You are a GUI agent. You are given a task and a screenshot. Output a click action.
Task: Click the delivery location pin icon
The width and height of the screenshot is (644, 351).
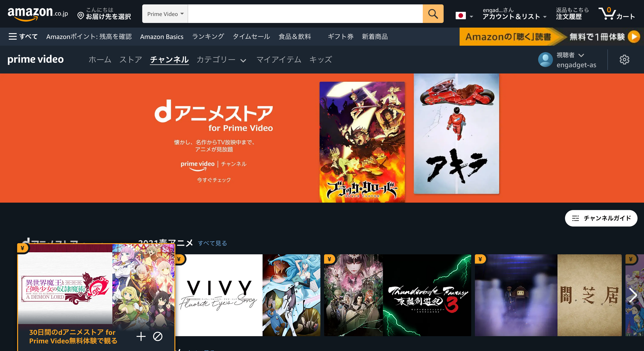(x=81, y=16)
